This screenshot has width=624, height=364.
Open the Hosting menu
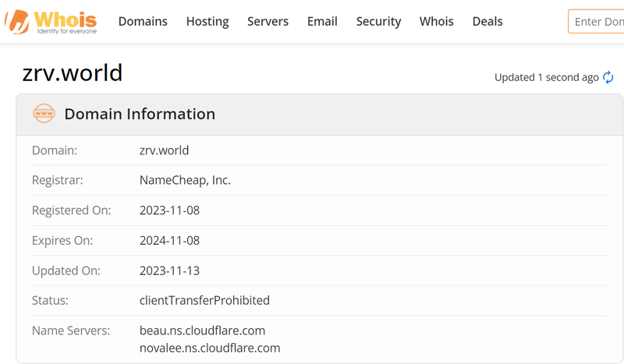tap(207, 22)
